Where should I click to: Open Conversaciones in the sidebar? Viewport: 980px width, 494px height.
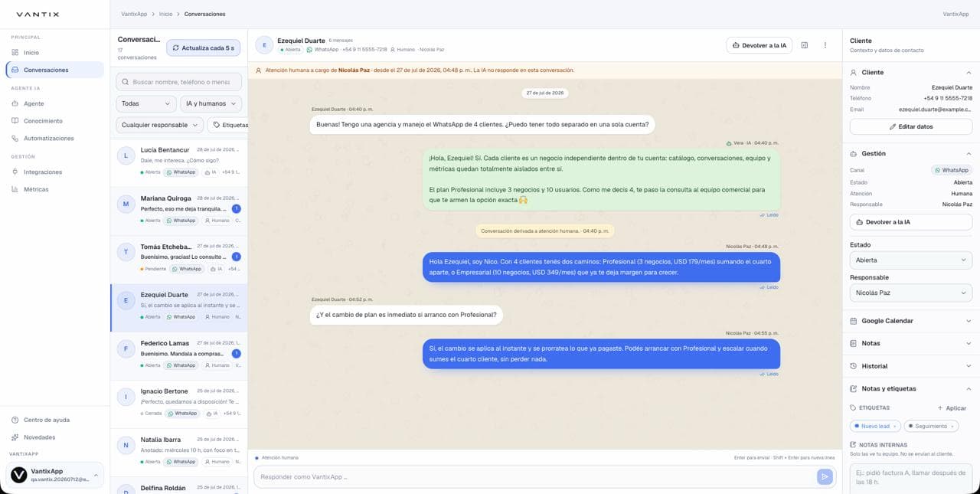tap(54, 70)
